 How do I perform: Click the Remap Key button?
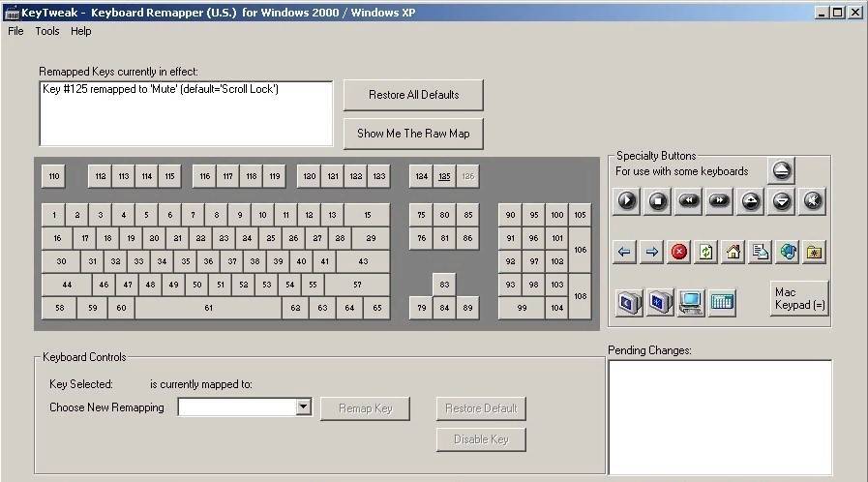click(x=366, y=408)
